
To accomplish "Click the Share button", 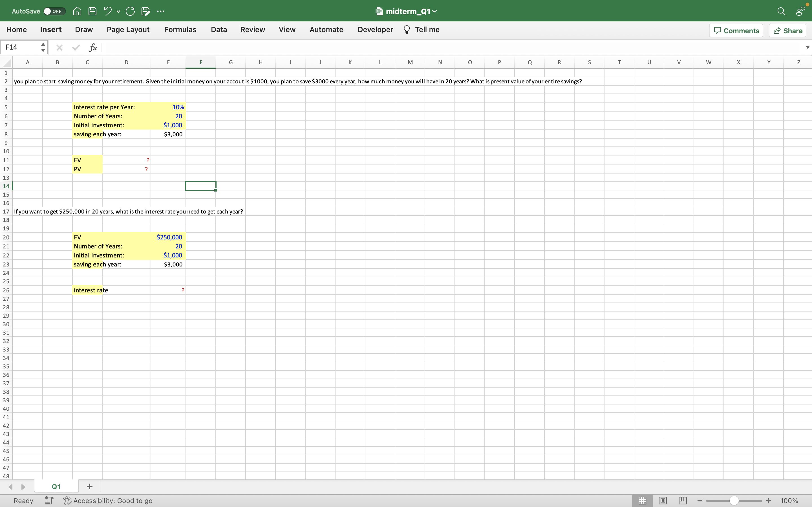I will 787,30.
